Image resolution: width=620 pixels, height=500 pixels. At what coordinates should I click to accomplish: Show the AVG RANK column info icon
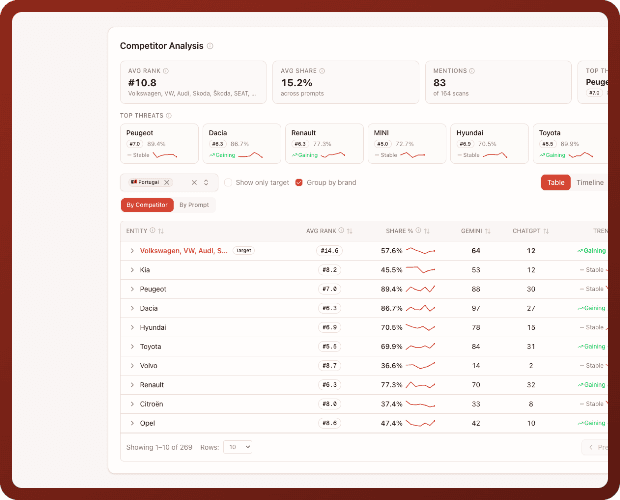click(x=341, y=230)
